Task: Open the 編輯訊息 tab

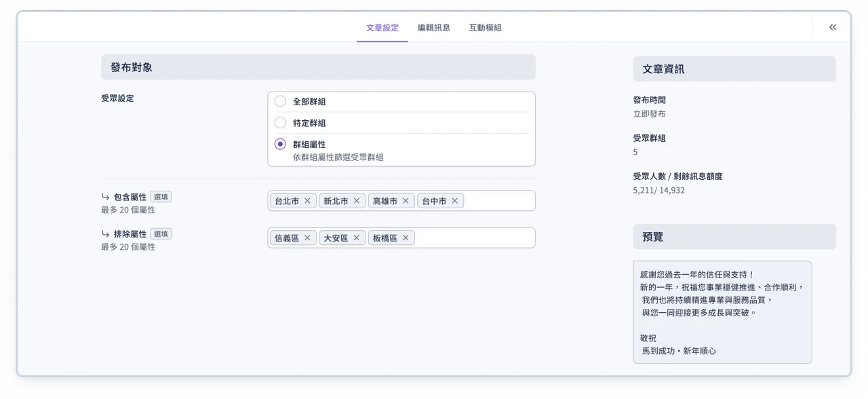Action: pos(434,28)
